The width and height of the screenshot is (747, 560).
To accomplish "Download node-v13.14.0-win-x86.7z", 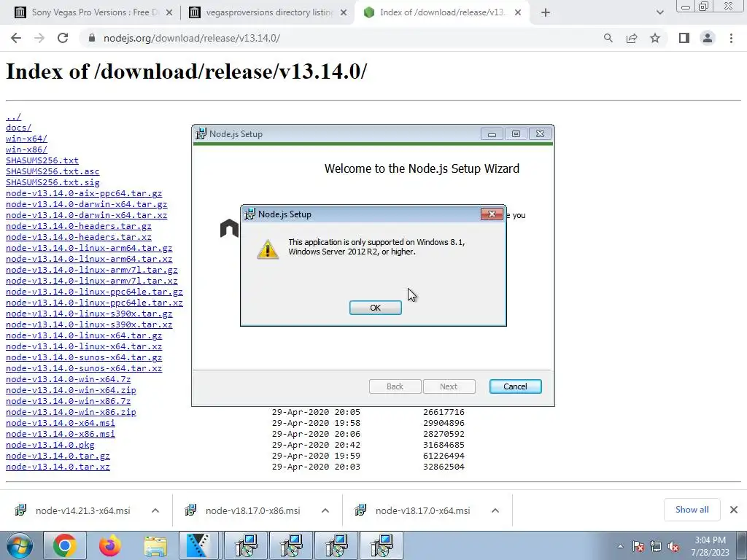I will 68,401.
